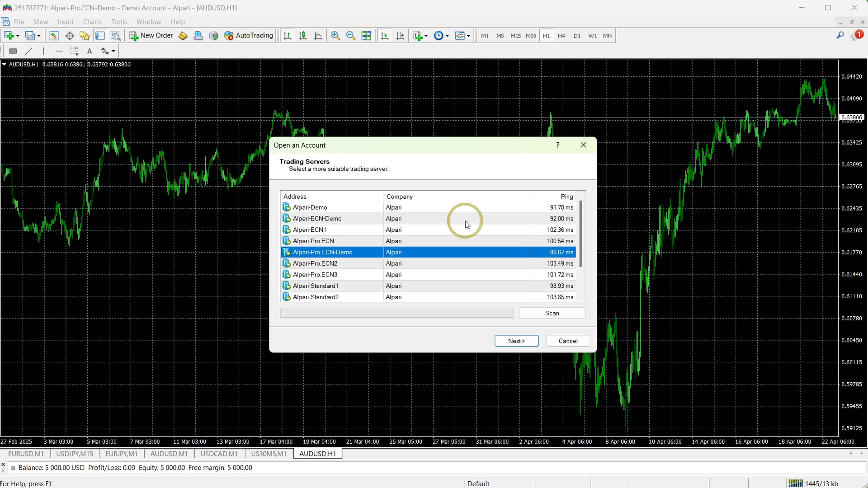Toggle the Terminal panel icon
This screenshot has height=488, width=868.
pyautogui.click(x=100, y=36)
